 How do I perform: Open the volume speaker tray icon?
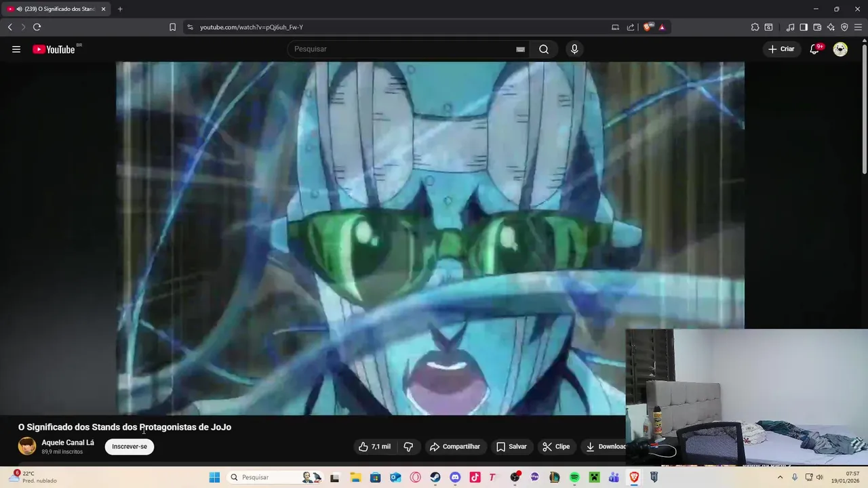(x=819, y=477)
